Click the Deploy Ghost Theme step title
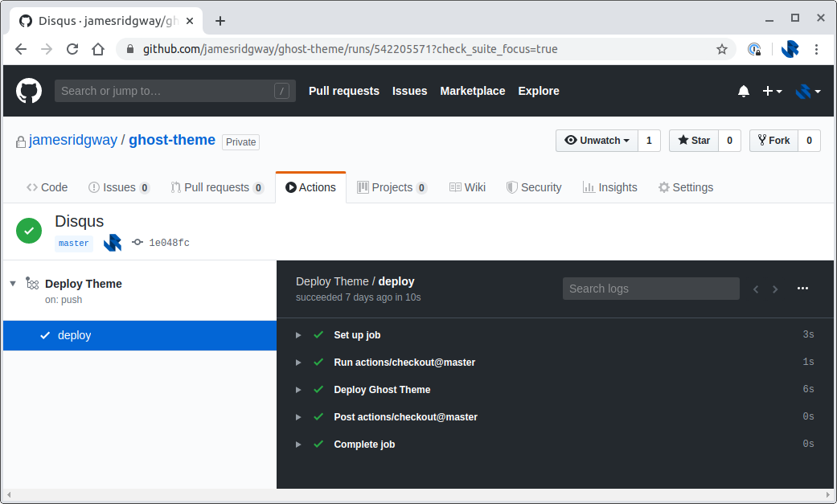Viewport: 837px width, 504px height. click(382, 390)
